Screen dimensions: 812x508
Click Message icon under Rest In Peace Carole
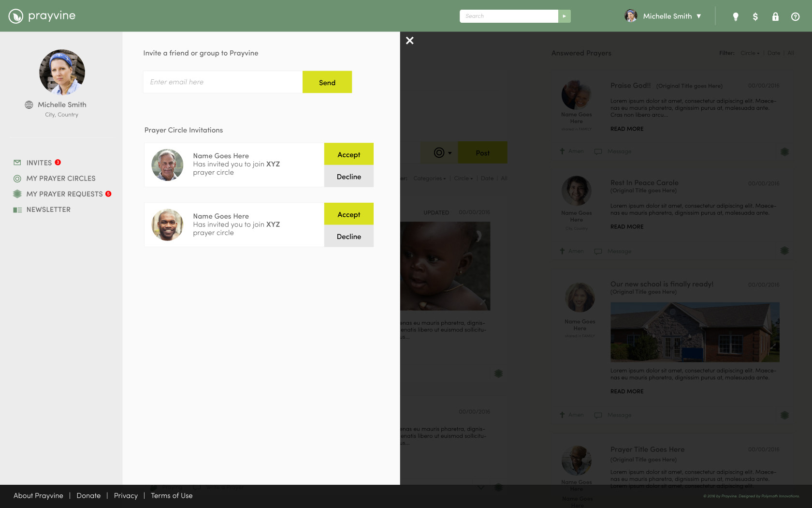click(598, 251)
